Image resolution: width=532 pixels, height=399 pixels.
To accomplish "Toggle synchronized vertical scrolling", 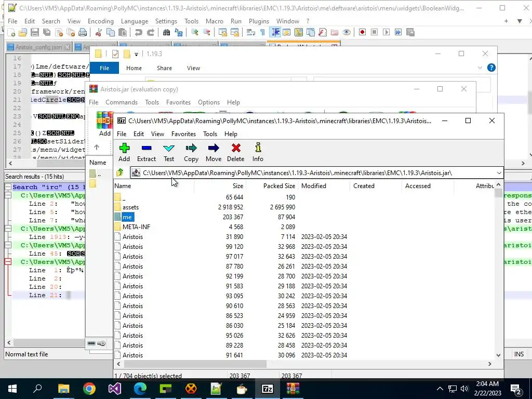I will [222, 32].
